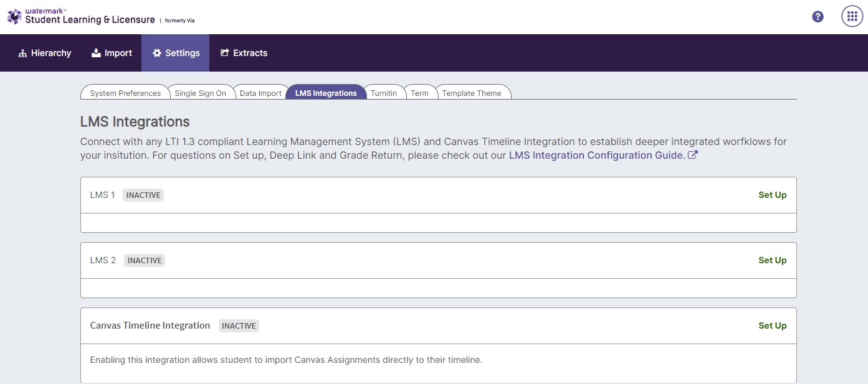This screenshot has height=384, width=868.
Task: Set up Canvas Timeline Integration
Action: (772, 325)
